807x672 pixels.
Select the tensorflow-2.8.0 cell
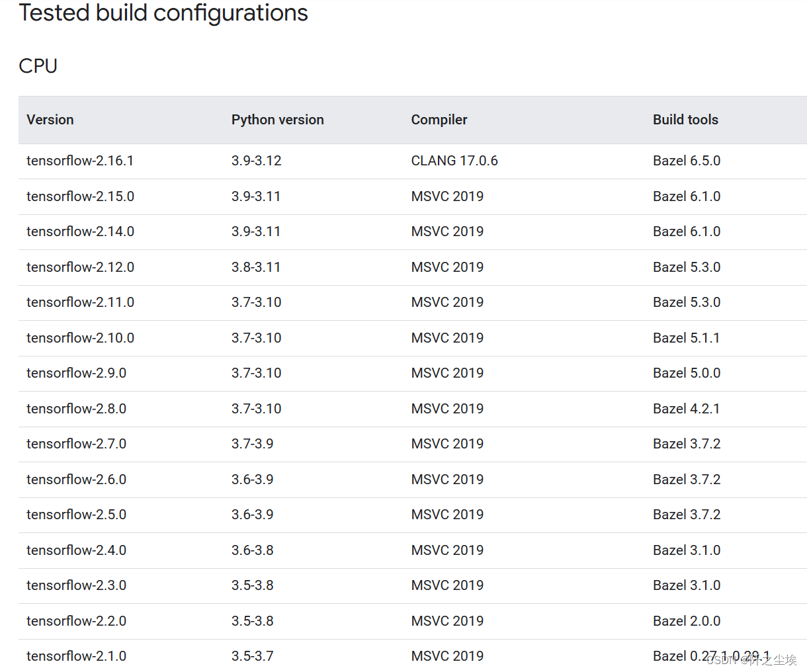point(76,409)
